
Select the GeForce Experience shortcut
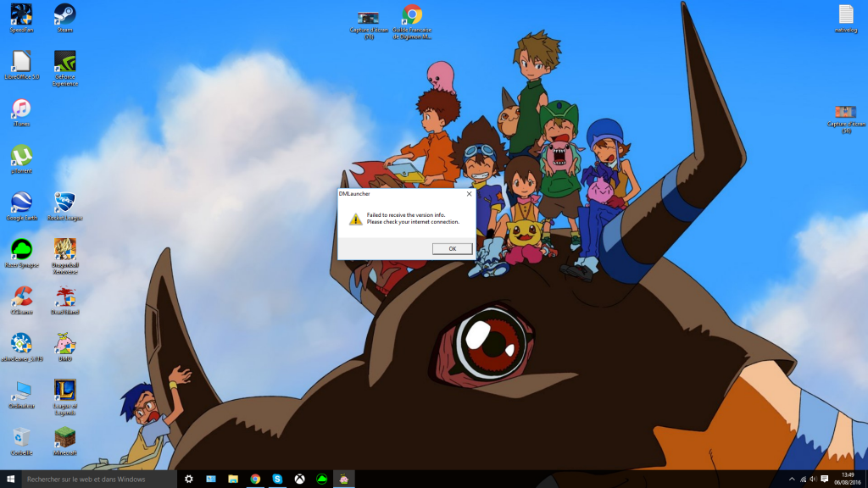[64, 69]
